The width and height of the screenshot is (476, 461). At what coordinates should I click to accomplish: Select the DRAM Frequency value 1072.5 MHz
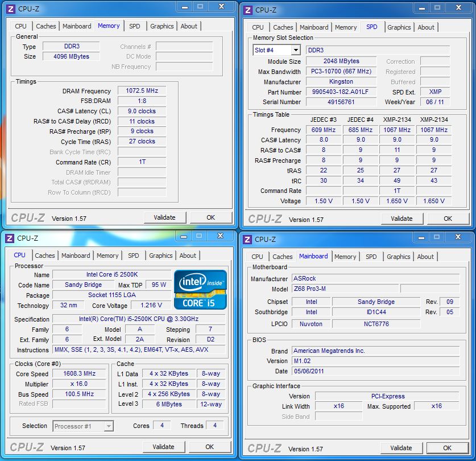click(142, 91)
